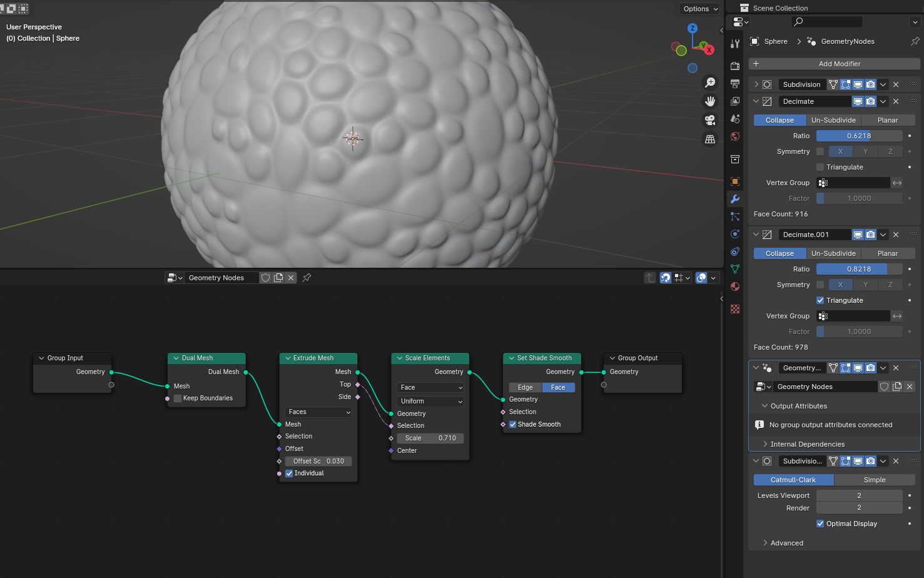924x578 pixels.
Task: Open the Render properties tab
Action: [735, 66]
